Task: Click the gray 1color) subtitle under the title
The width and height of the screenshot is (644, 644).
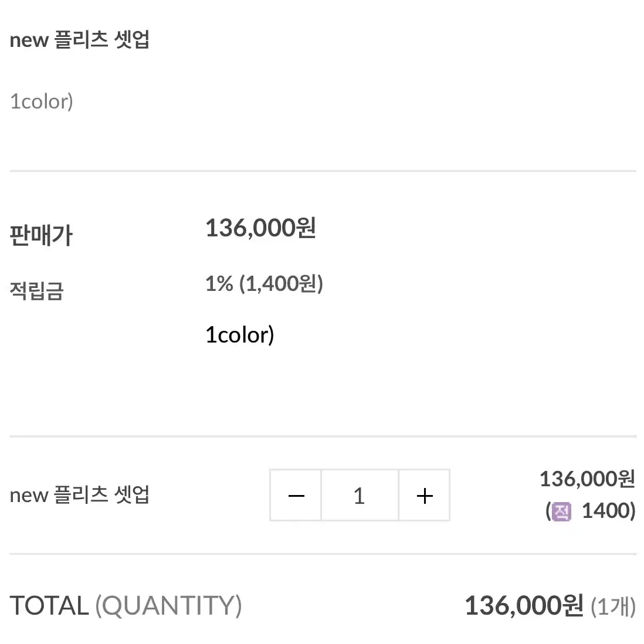Action: (42, 101)
